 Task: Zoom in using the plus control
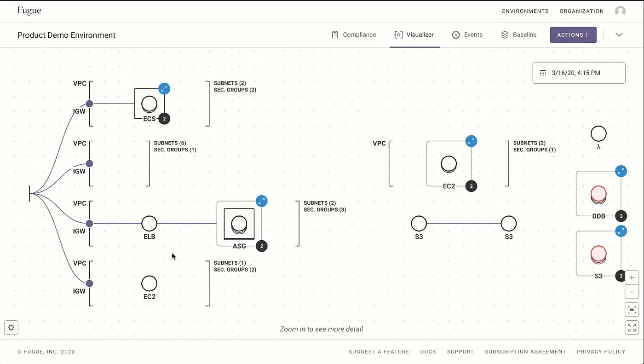point(632,277)
